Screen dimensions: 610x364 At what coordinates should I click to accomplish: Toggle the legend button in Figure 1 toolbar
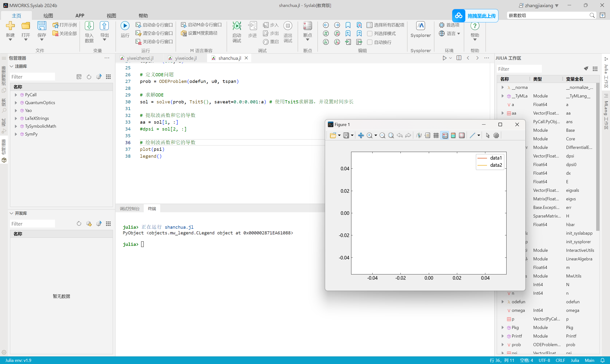tap(445, 135)
